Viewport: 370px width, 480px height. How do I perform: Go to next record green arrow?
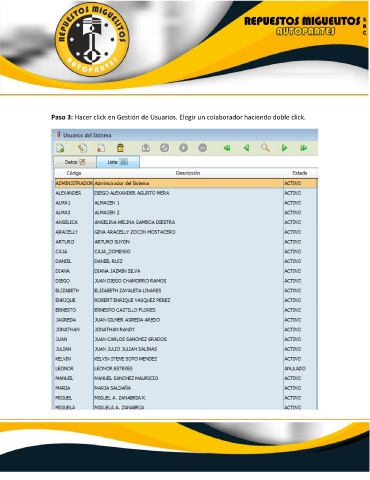tap(284, 148)
